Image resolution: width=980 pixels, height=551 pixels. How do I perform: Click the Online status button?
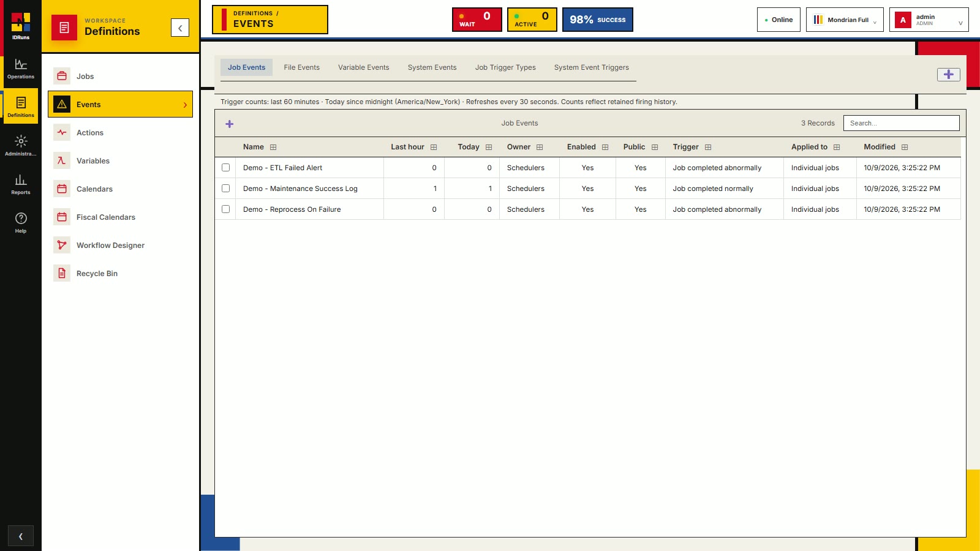[778, 20]
